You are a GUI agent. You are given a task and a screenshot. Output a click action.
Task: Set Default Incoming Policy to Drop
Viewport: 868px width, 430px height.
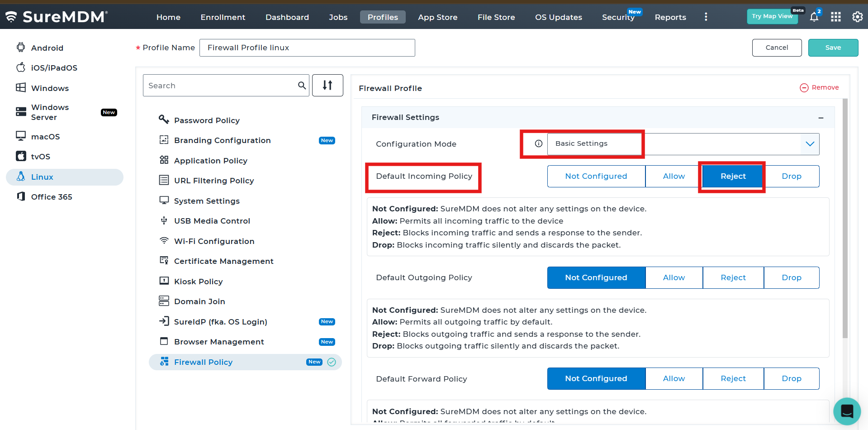click(792, 176)
